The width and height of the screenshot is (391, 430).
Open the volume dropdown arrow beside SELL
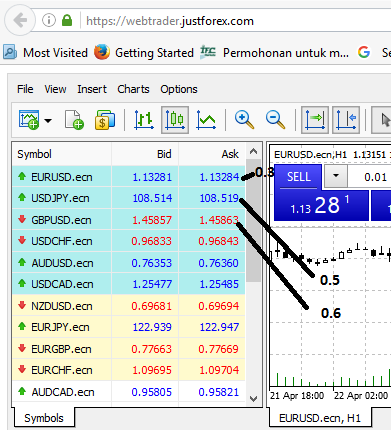336,175
